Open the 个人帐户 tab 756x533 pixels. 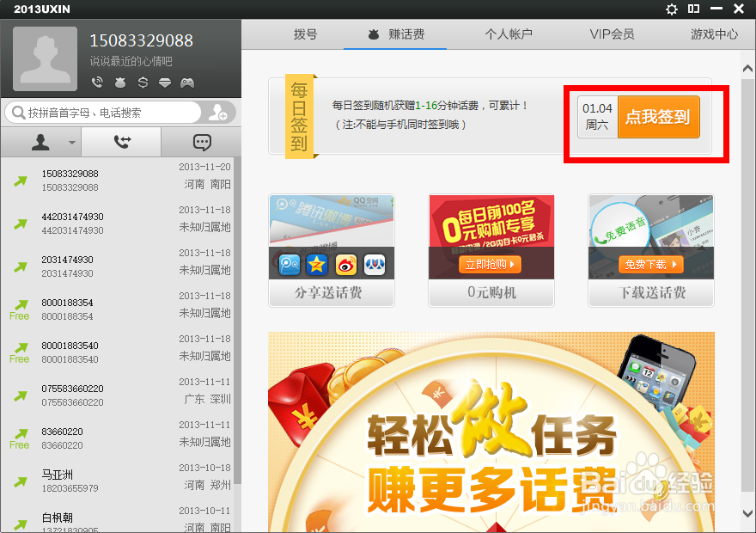point(509,34)
